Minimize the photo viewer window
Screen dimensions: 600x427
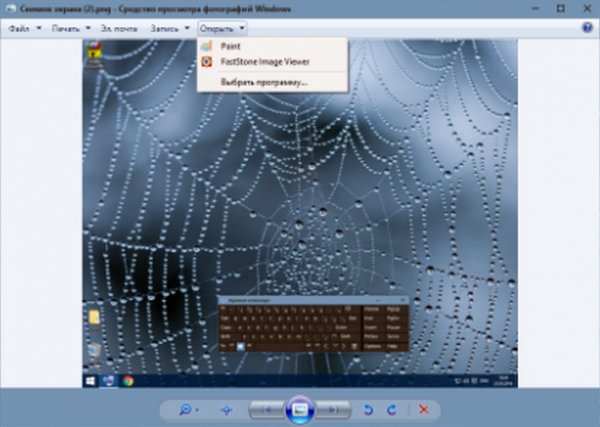(x=535, y=8)
